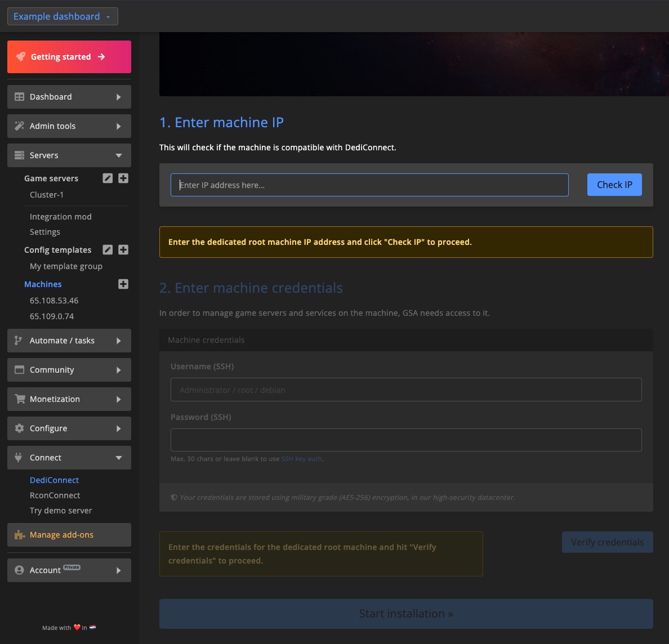Click the gear icon beside Configure
This screenshot has height=644, width=669.
19,428
